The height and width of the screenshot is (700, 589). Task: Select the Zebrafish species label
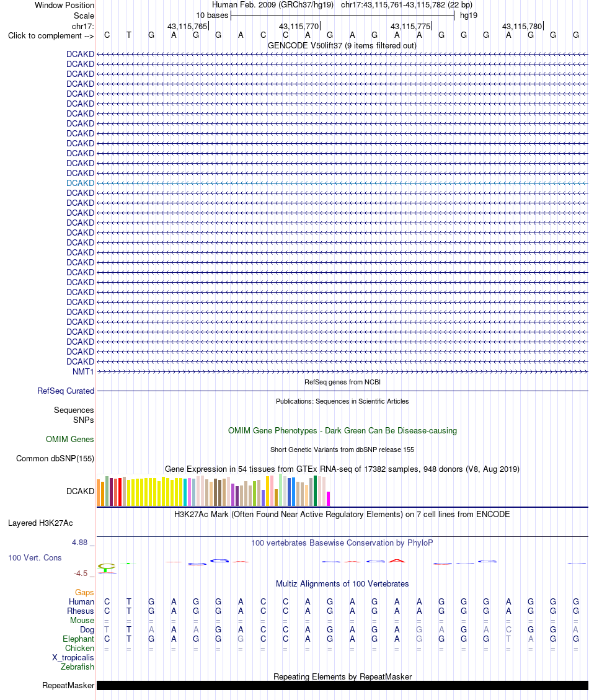click(x=77, y=667)
